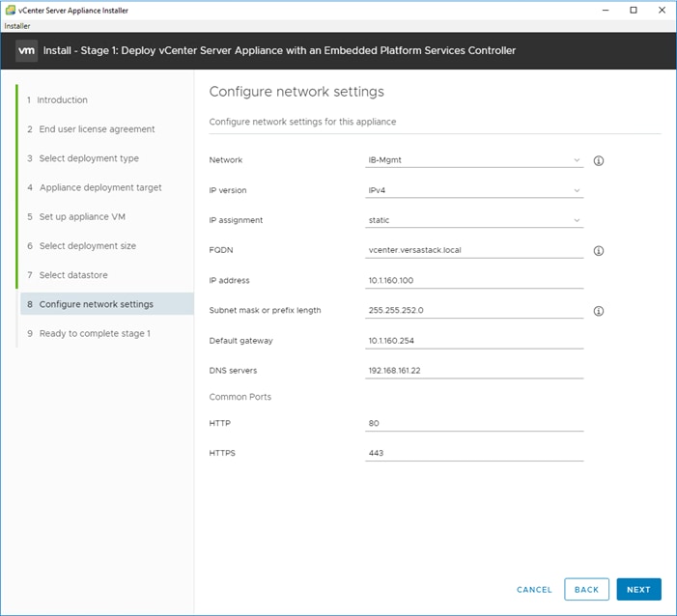Open the Installer menu
The width and height of the screenshot is (677, 616).
[17, 26]
